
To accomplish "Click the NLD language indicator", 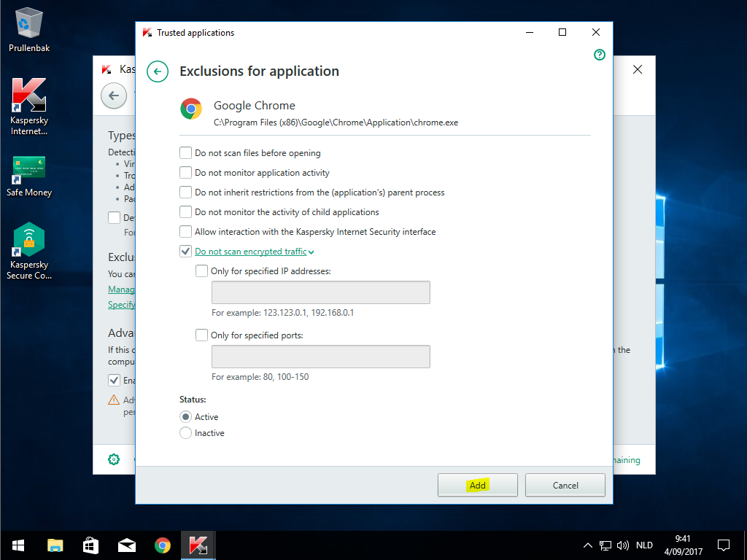I will pos(645,545).
